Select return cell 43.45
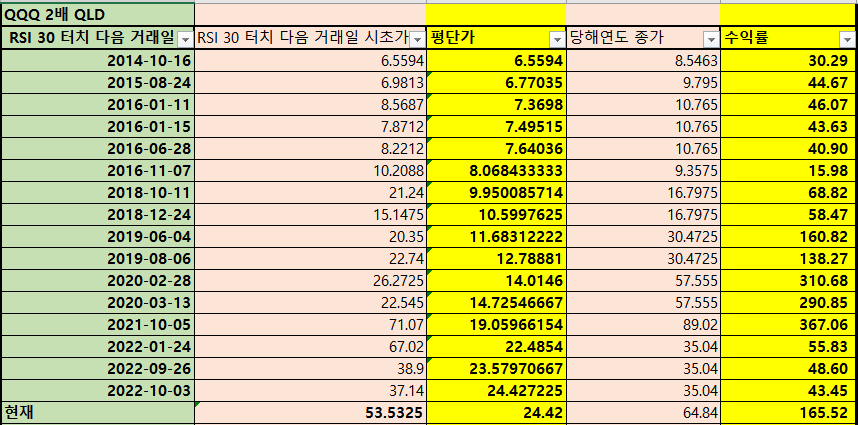Viewport: 858px width, 425px height. pyautogui.click(x=787, y=391)
